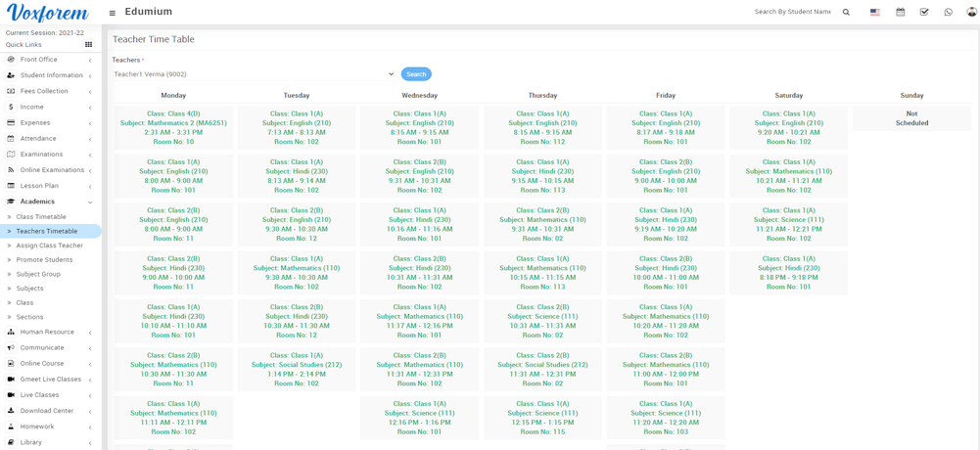Click the Search By Student Name field
This screenshot has height=450, width=980.
click(x=793, y=12)
